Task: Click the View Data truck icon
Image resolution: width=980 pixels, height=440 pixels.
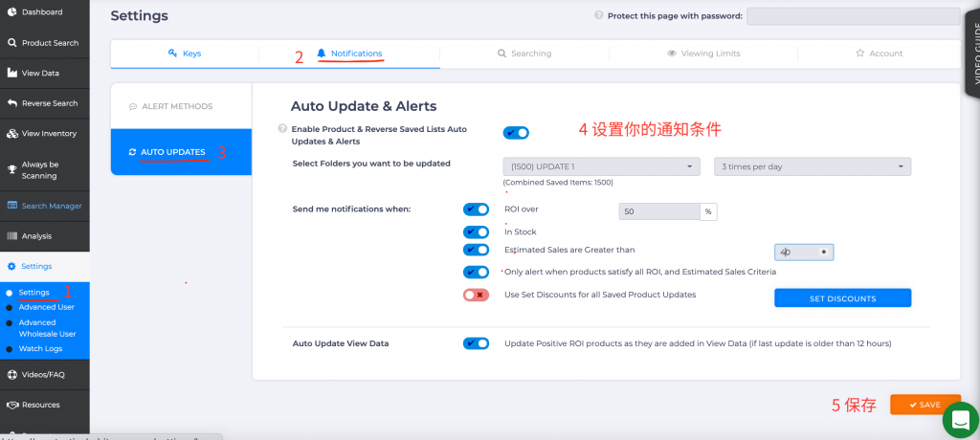Action: point(11,74)
